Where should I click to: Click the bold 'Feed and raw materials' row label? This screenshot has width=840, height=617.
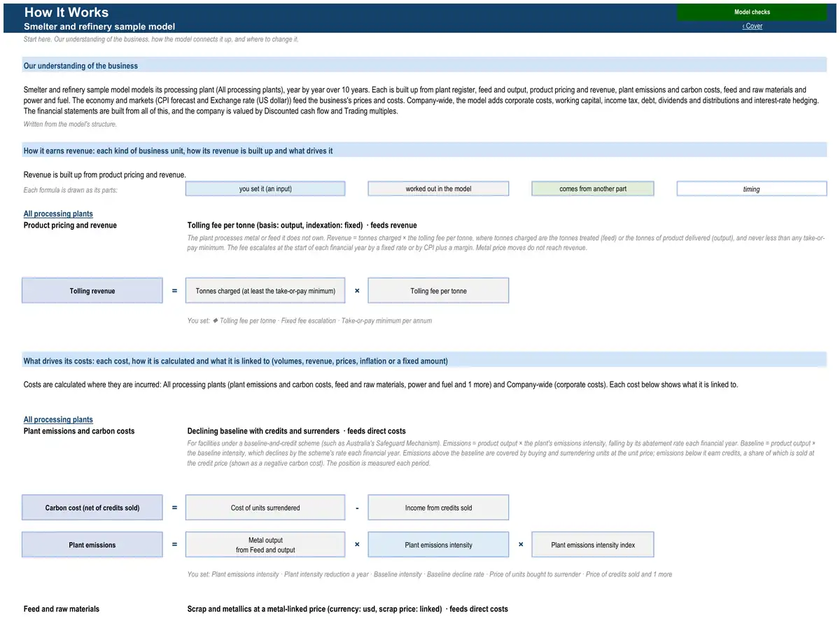tap(62, 609)
